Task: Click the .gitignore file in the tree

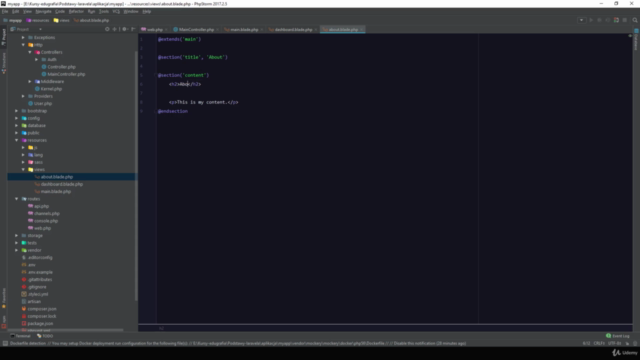Action: [x=34, y=287]
